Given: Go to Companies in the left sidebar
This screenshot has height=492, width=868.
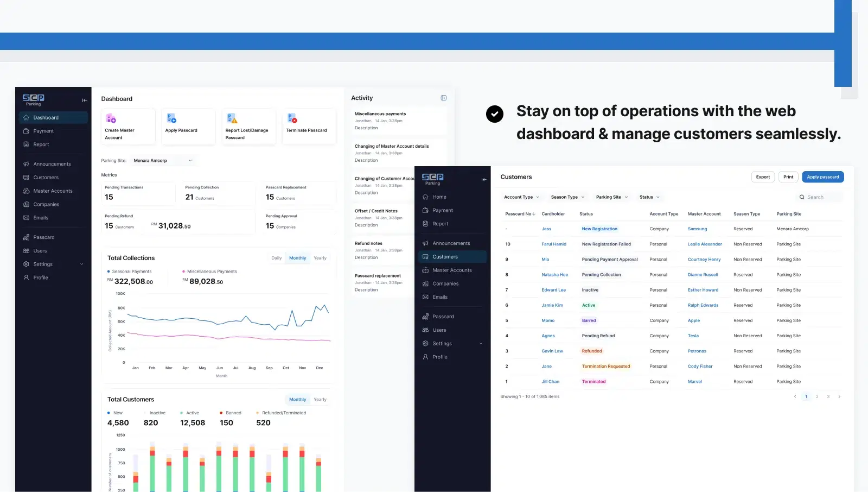Looking at the screenshot, I should point(46,205).
